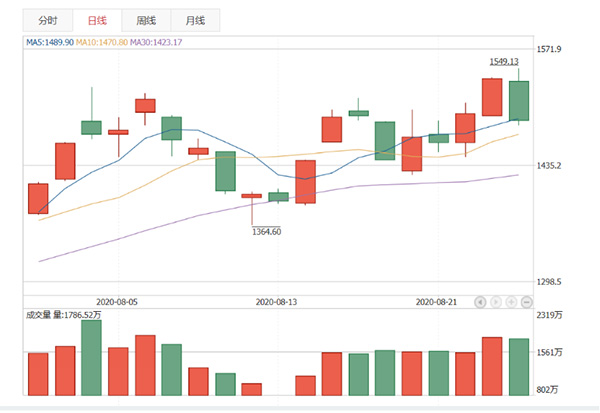Click the 2020-08-13 date axis label
Image resolution: width=600 pixels, height=413 pixels.
point(277,300)
